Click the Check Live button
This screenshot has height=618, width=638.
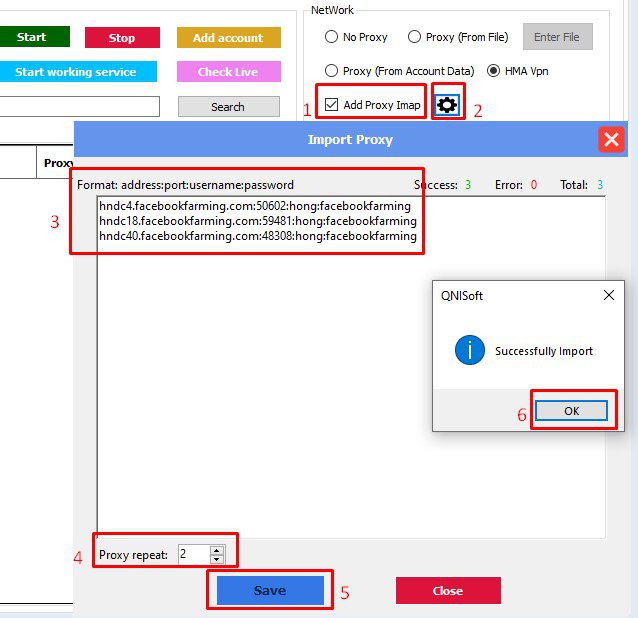(229, 72)
